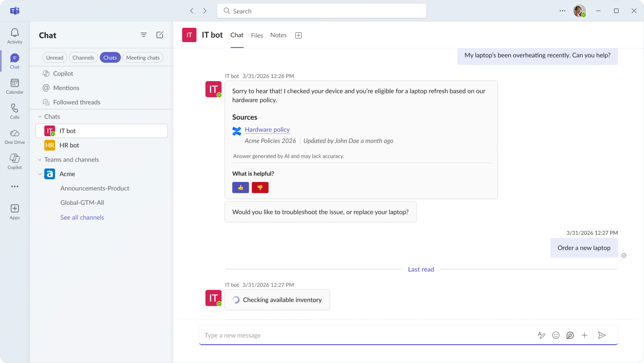Select the IT bot chat
Image resolution: width=644 pixels, height=363 pixels.
click(101, 131)
